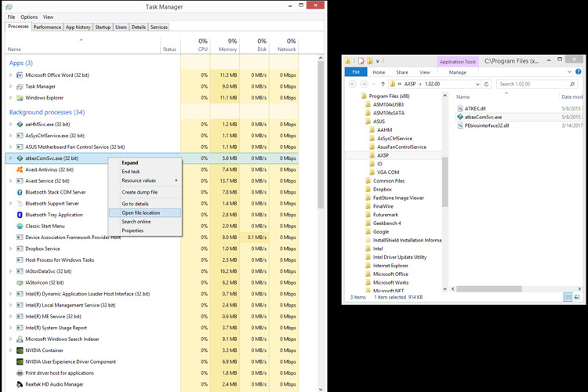Expand the Windows Explorer process row
The width and height of the screenshot is (588, 392).
pyautogui.click(x=10, y=97)
